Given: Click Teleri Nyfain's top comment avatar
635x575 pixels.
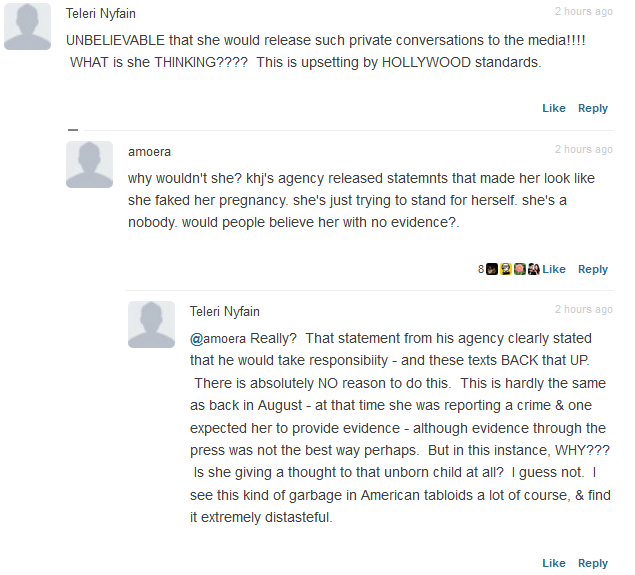Looking at the screenshot, I should 28,26.
